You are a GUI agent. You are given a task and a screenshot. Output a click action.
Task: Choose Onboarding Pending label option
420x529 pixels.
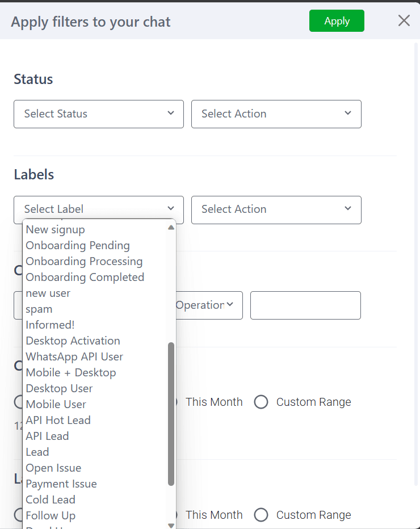78,246
